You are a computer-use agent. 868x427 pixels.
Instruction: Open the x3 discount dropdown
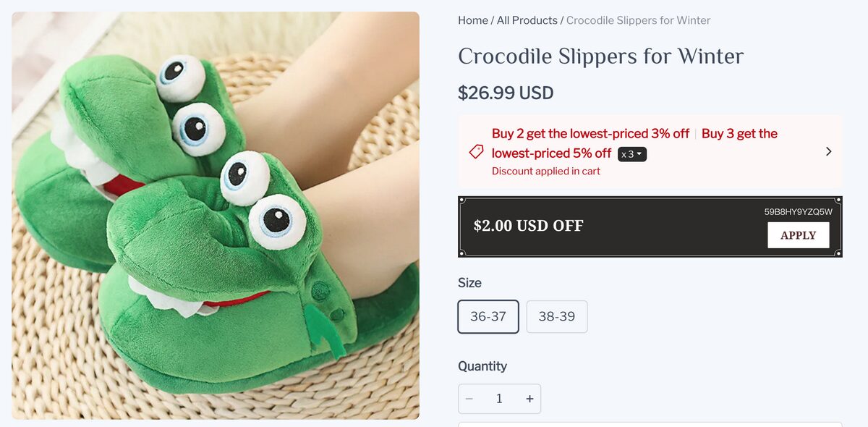coord(632,153)
